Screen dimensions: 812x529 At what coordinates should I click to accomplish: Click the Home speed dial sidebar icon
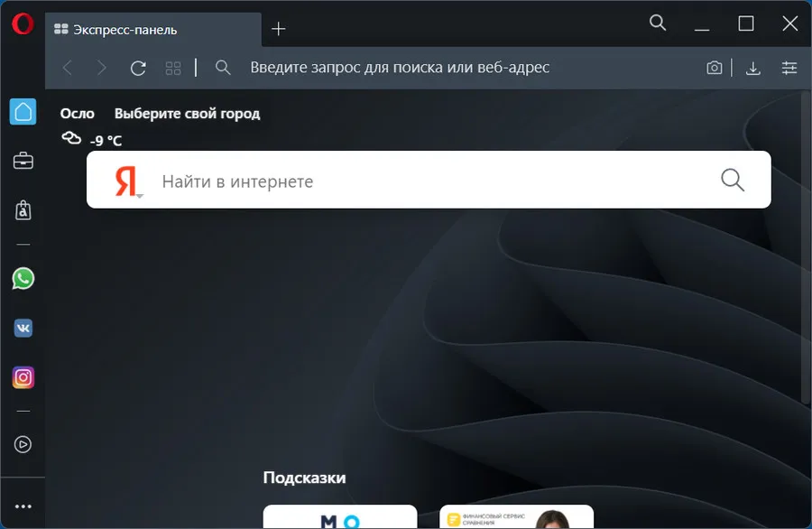tap(23, 112)
